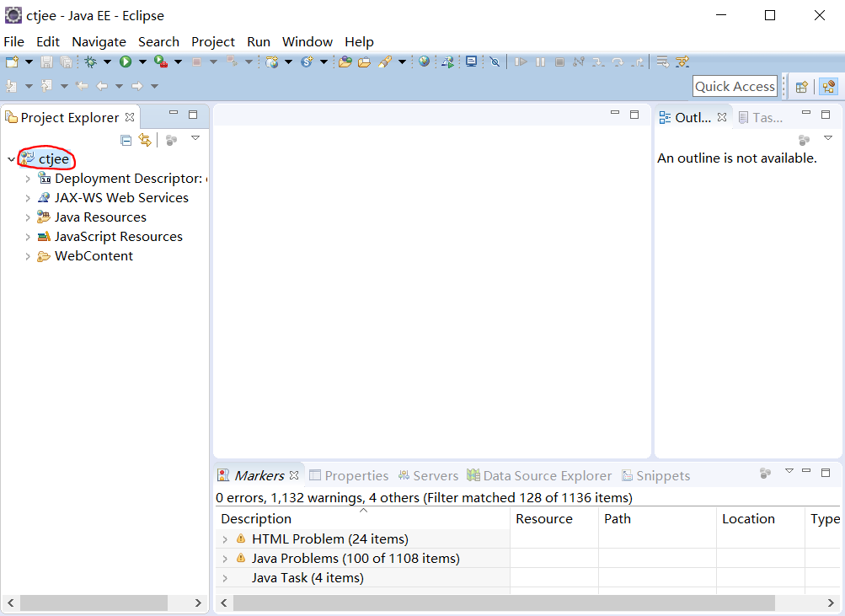The height and width of the screenshot is (616, 845).
Task: Close the Project Explorer view tab
Action: tap(130, 117)
